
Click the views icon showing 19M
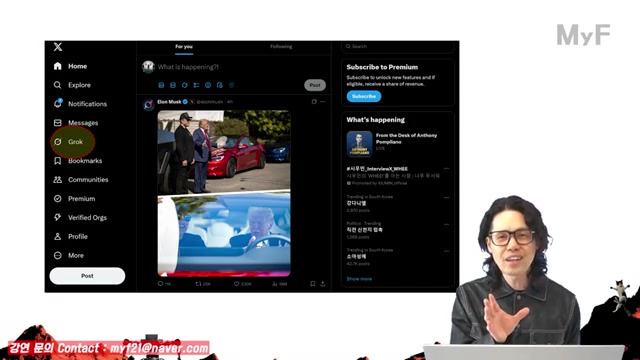click(275, 284)
